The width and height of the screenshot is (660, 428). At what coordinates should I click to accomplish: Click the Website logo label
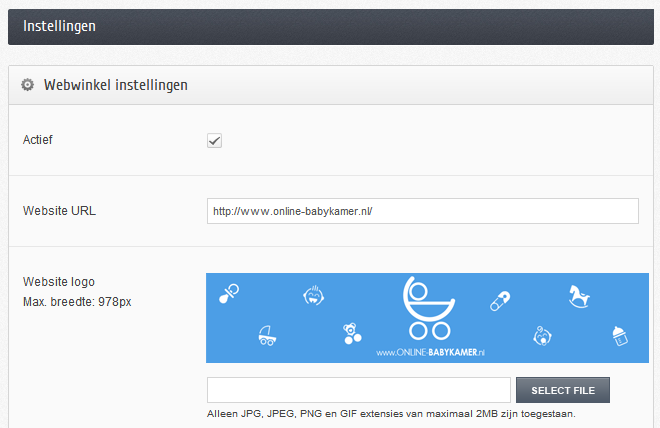tap(59, 282)
